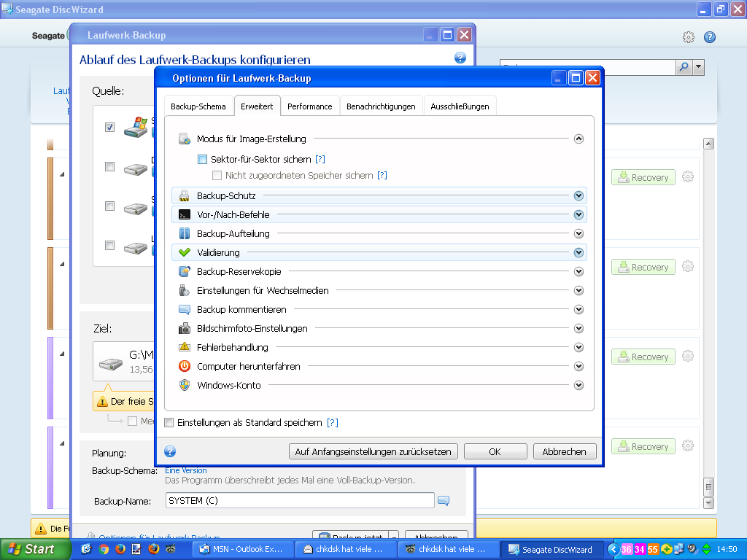747x560 pixels.
Task: Open help icon in Laufwerk-Backup window
Action: [x=460, y=58]
